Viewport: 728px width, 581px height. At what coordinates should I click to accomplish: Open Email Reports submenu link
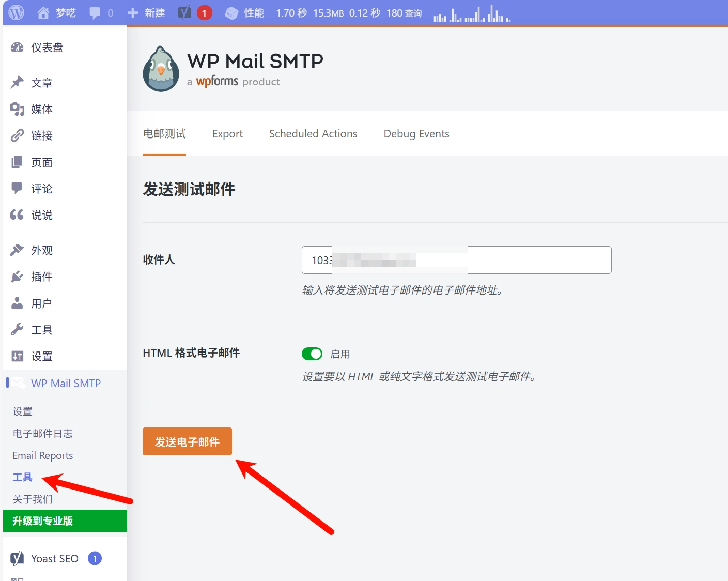click(x=43, y=455)
